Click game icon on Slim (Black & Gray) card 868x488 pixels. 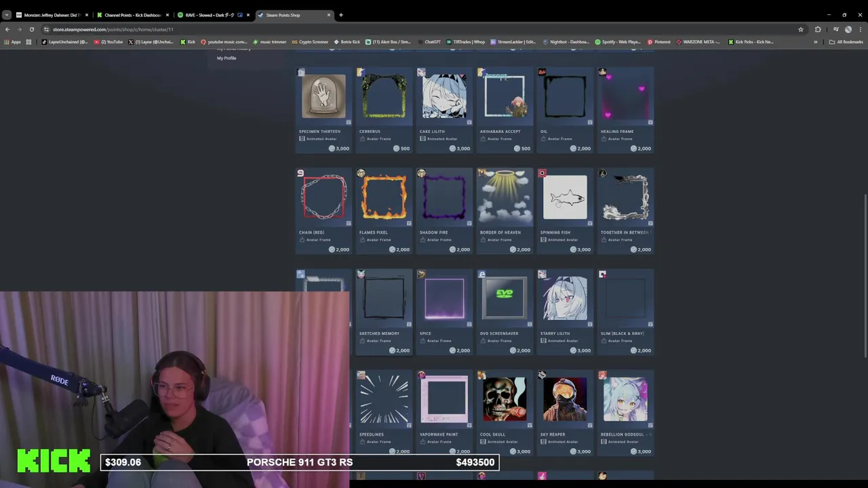point(602,274)
